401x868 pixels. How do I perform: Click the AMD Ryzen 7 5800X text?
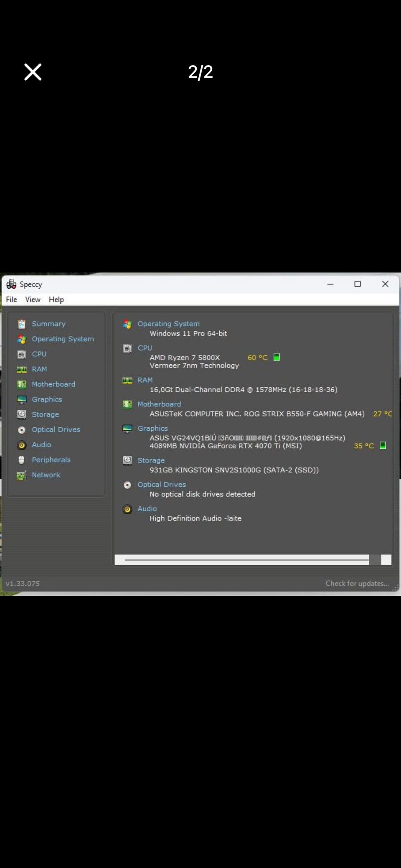(x=185, y=358)
